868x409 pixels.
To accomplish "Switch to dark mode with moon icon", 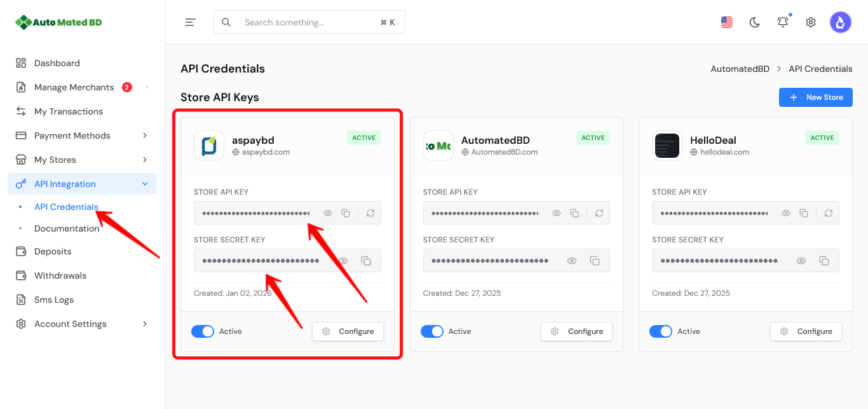I will coord(755,22).
